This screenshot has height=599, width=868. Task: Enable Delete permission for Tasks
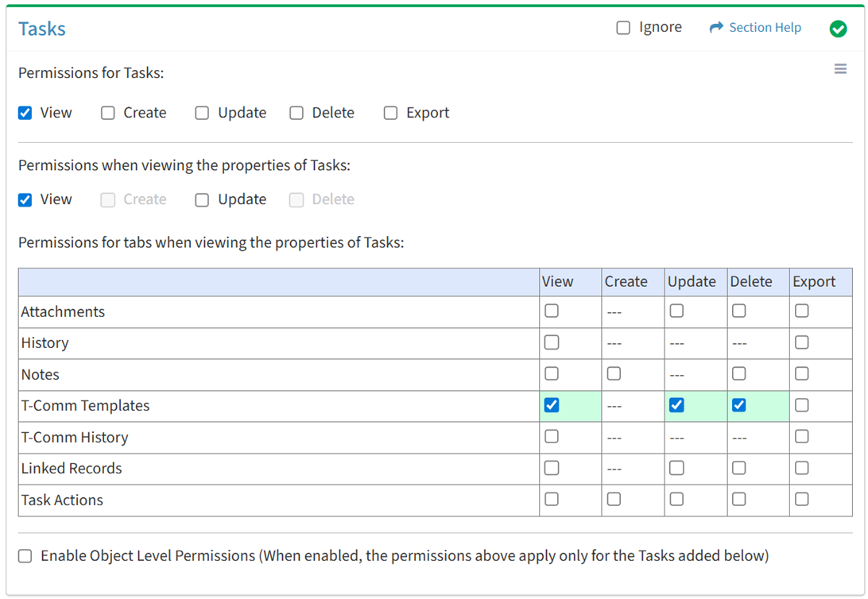tap(296, 113)
